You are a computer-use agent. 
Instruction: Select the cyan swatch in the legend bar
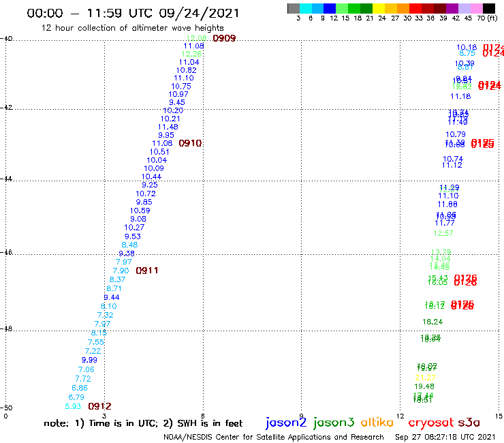coord(306,8)
